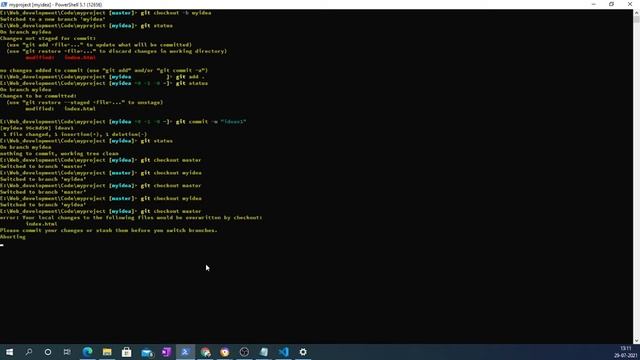Image resolution: width=640 pixels, height=360 pixels.
Task: Restore down the PowerShell window
Action: pos(611,4)
